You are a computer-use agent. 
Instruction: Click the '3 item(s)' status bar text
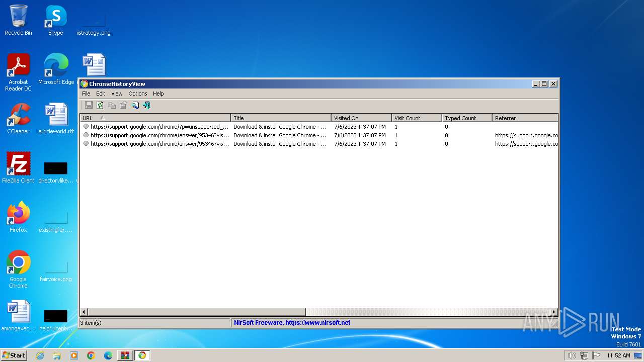pyautogui.click(x=91, y=323)
